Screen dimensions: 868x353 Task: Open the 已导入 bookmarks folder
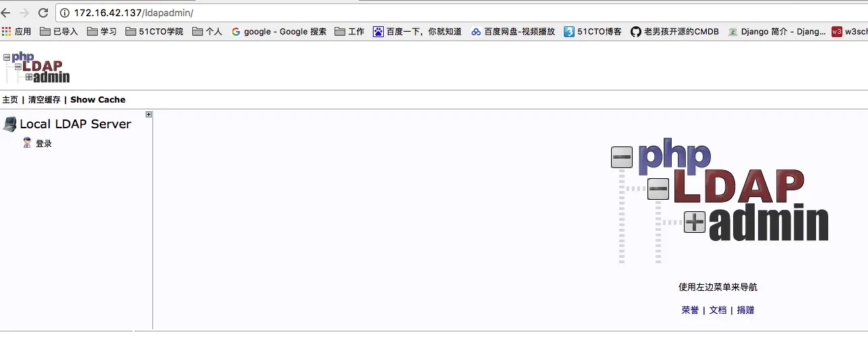(59, 32)
